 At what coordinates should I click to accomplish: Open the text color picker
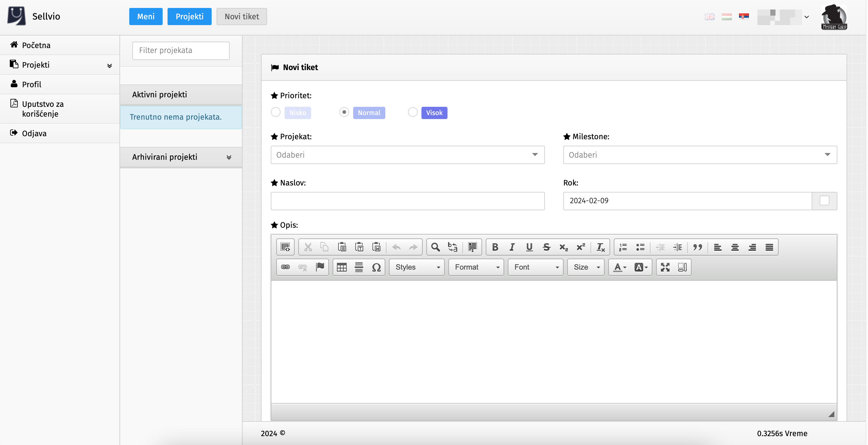[x=620, y=267]
